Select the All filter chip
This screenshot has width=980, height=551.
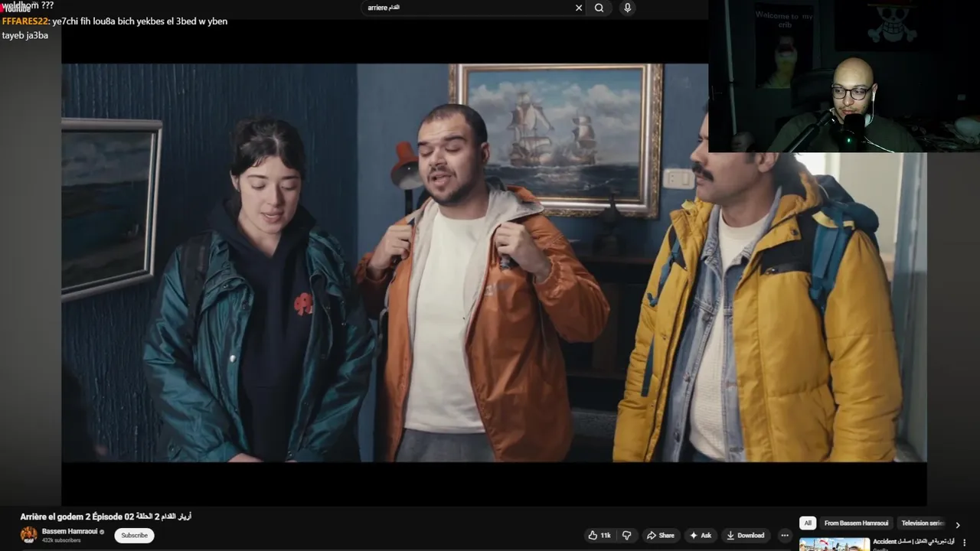[807, 523]
